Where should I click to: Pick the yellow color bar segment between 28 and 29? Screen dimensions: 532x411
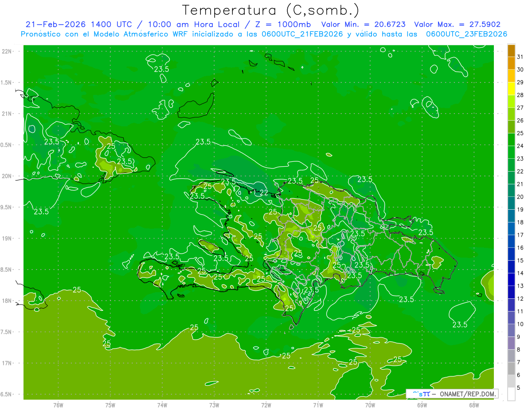click(x=511, y=89)
